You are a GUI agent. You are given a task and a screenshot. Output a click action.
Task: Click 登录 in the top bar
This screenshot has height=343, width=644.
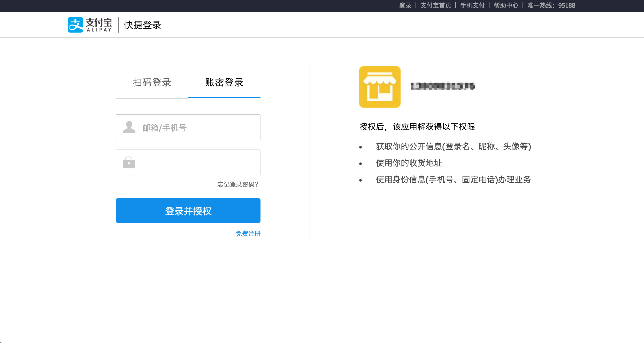point(405,5)
